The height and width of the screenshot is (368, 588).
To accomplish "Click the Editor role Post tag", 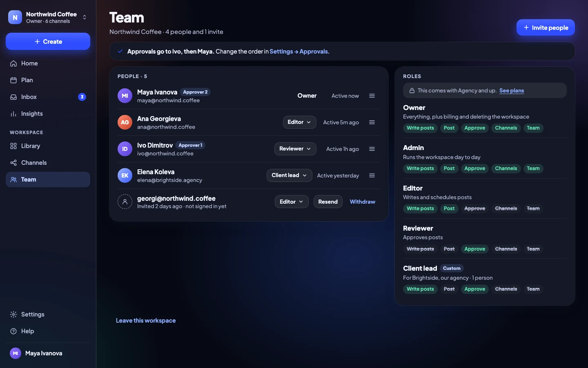I will pyautogui.click(x=449, y=209).
